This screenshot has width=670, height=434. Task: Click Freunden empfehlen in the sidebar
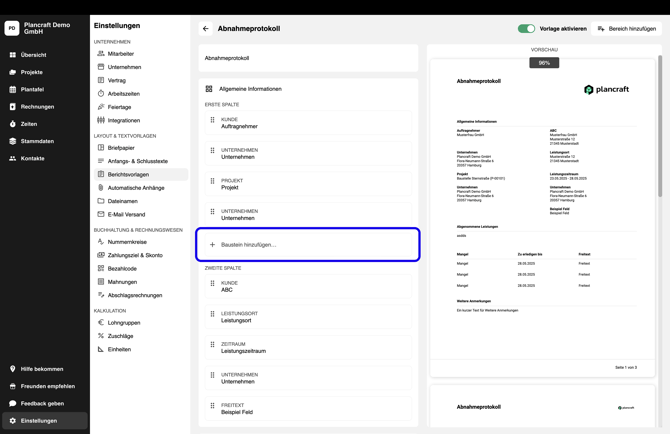[x=45, y=386]
